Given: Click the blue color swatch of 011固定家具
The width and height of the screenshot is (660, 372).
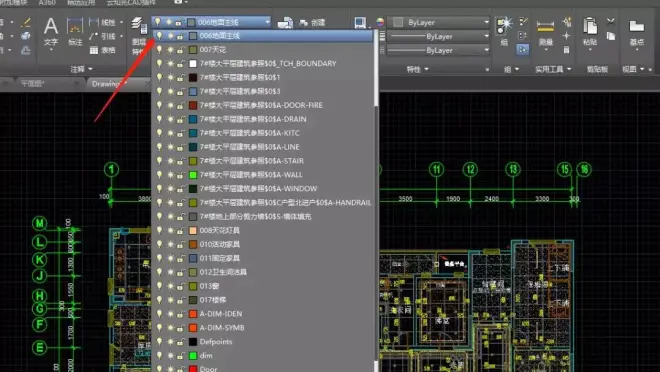Looking at the screenshot, I should tap(193, 258).
